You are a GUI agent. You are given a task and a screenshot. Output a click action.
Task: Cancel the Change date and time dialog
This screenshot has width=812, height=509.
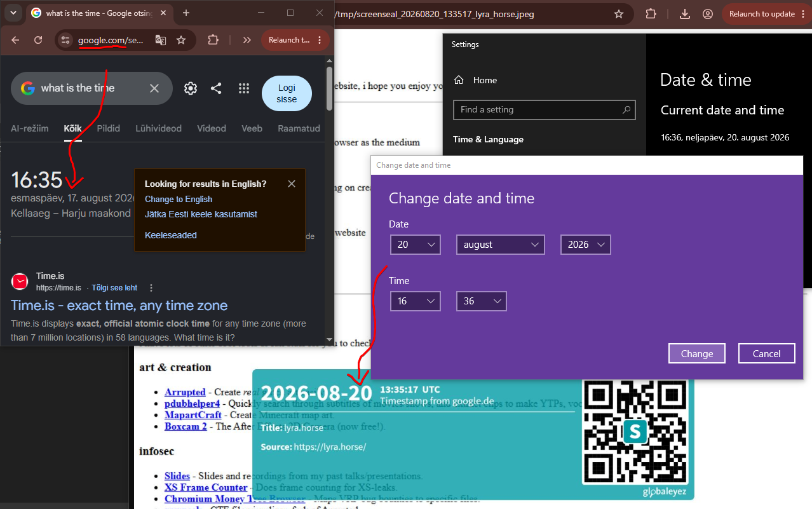pyautogui.click(x=767, y=353)
